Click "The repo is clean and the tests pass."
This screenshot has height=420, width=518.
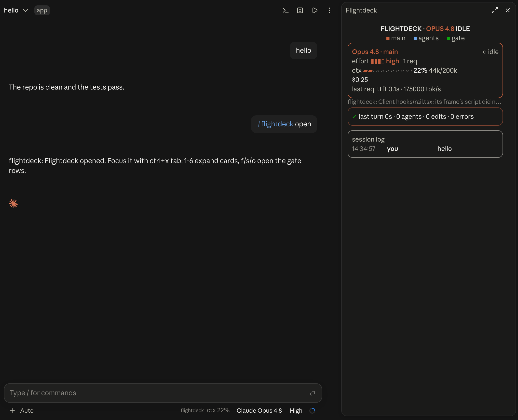click(67, 87)
